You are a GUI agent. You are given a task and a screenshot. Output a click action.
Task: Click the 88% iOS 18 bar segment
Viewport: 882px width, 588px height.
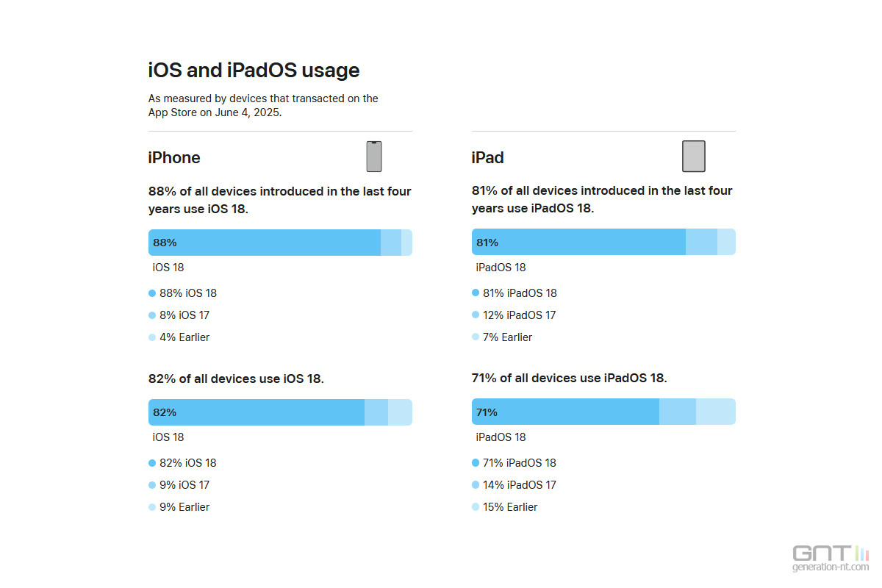click(265, 243)
